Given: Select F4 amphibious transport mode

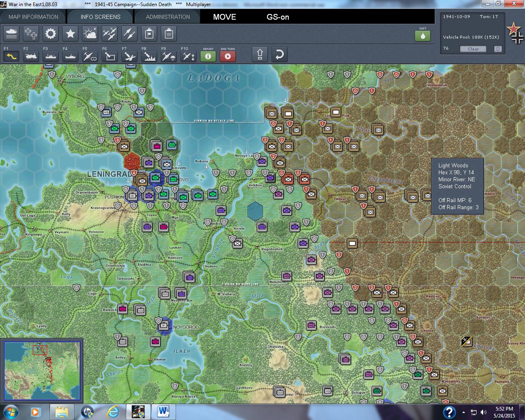Looking at the screenshot, I should [70, 56].
